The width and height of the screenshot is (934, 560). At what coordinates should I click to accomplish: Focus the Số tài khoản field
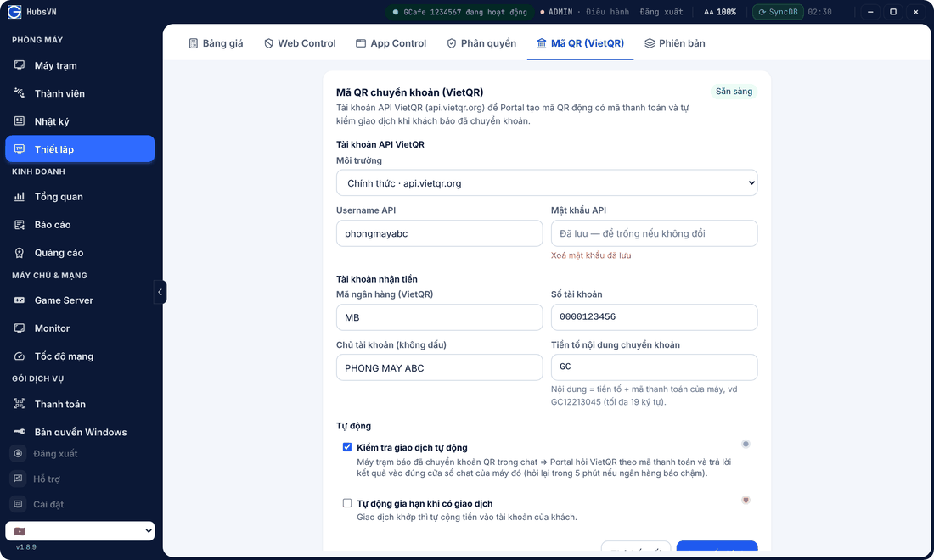pos(654,317)
